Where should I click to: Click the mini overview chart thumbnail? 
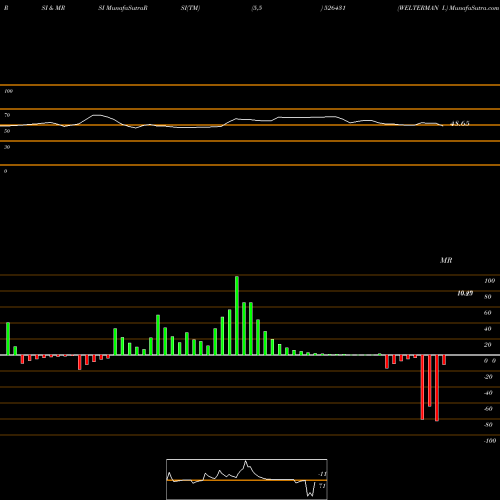(247, 479)
